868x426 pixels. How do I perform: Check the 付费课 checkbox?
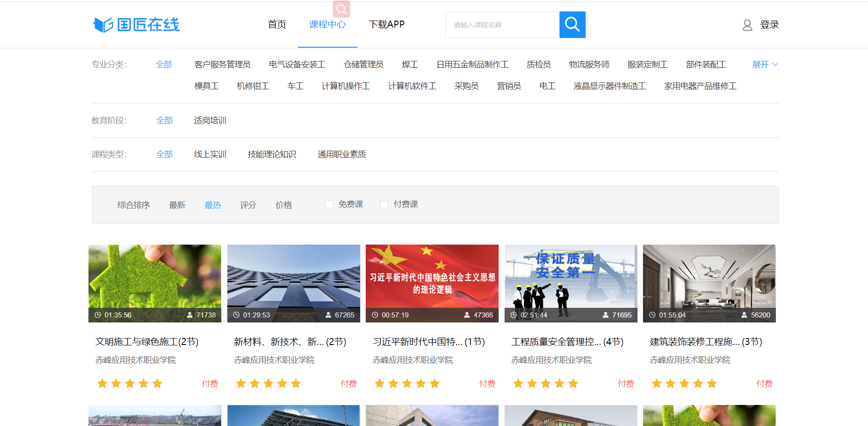384,204
